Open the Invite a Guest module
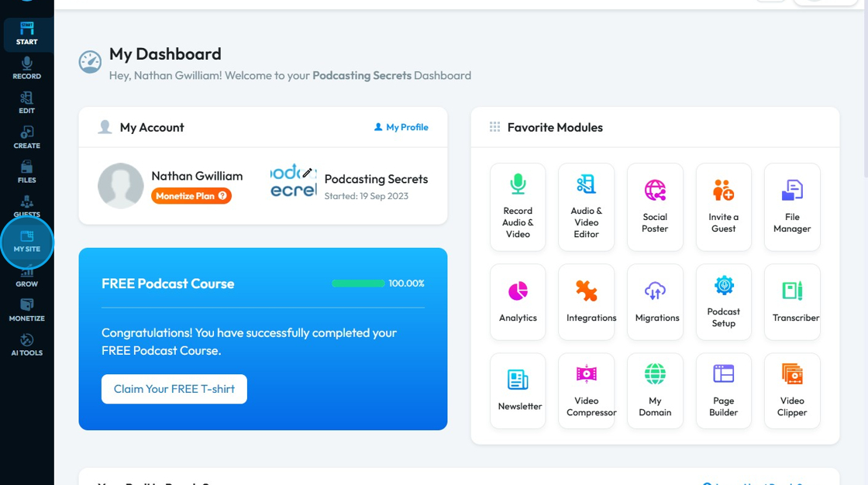Viewport: 868px width, 485px height. coord(723,206)
